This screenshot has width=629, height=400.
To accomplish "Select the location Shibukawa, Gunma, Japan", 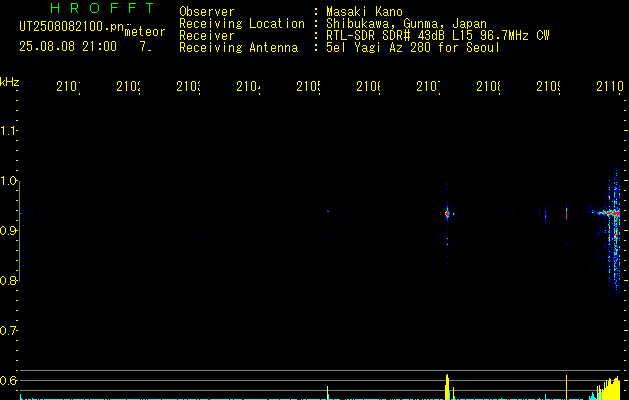I will [x=406, y=24].
